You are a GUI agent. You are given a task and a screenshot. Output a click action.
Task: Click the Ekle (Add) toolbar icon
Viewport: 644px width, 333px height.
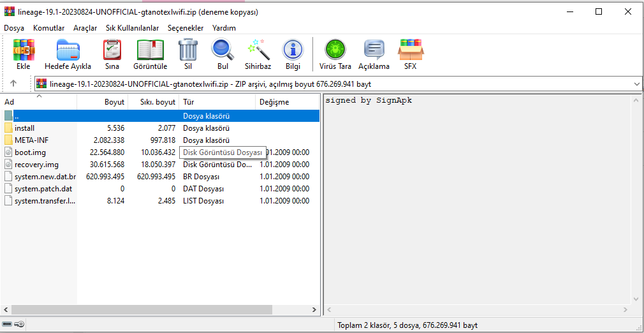(24, 50)
